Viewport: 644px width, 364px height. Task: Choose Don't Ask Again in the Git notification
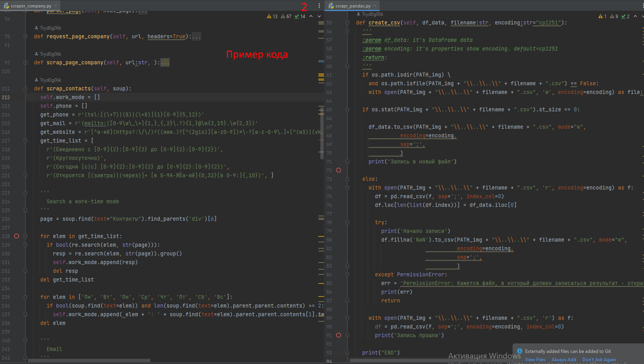[x=599, y=360]
